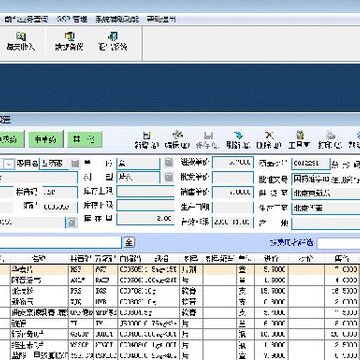Click the 库存下限 input field
The height and width of the screenshot is (360, 360).
pyautogui.click(x=145, y=205)
